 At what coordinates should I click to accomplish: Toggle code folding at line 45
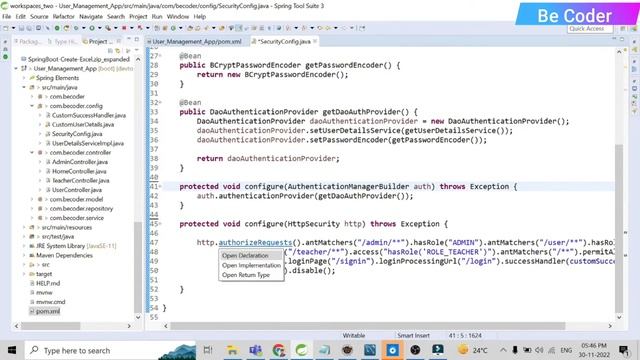pos(160,224)
